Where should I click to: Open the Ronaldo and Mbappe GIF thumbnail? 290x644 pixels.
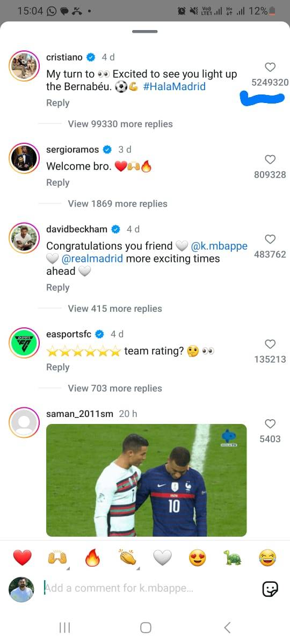(147, 480)
